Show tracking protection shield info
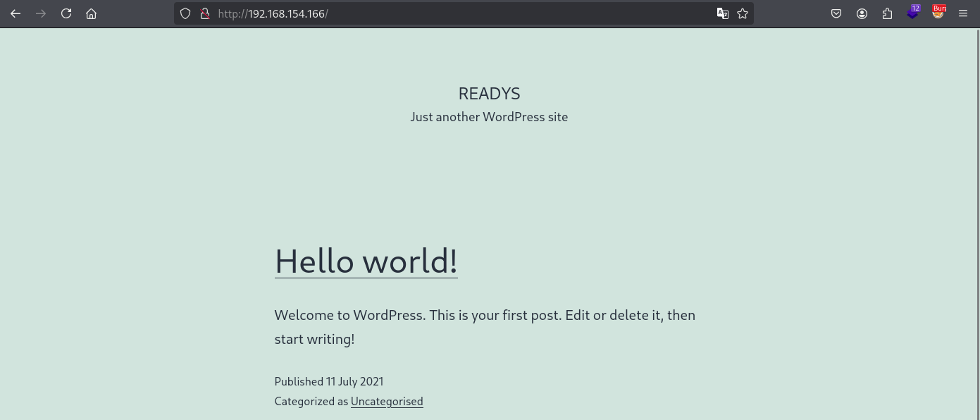 tap(185, 13)
